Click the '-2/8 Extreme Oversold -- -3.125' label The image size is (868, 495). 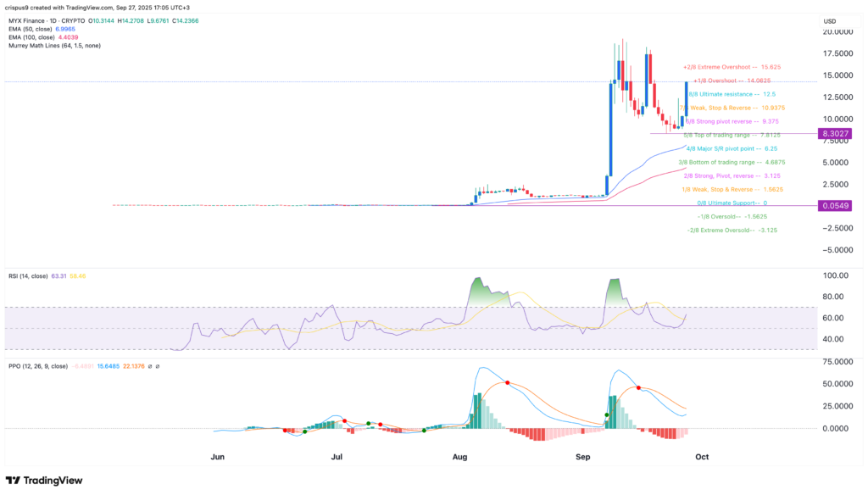732,231
